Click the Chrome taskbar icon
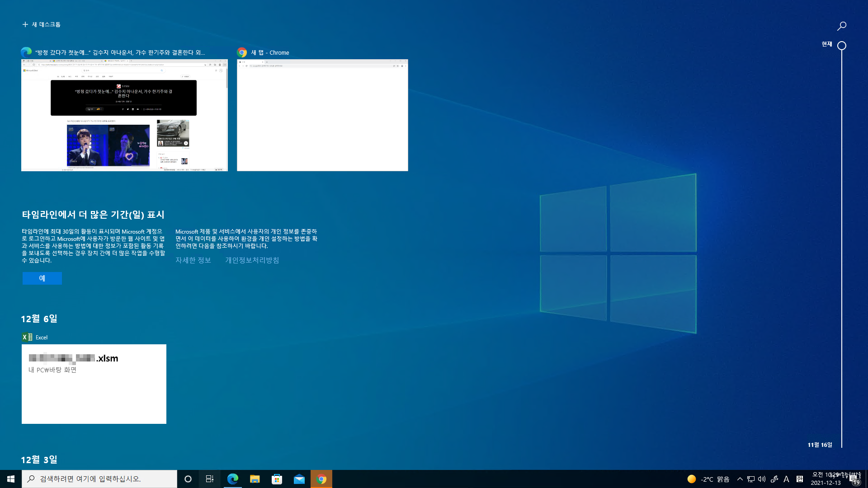Viewport: 868px width, 488px height. tap(321, 479)
